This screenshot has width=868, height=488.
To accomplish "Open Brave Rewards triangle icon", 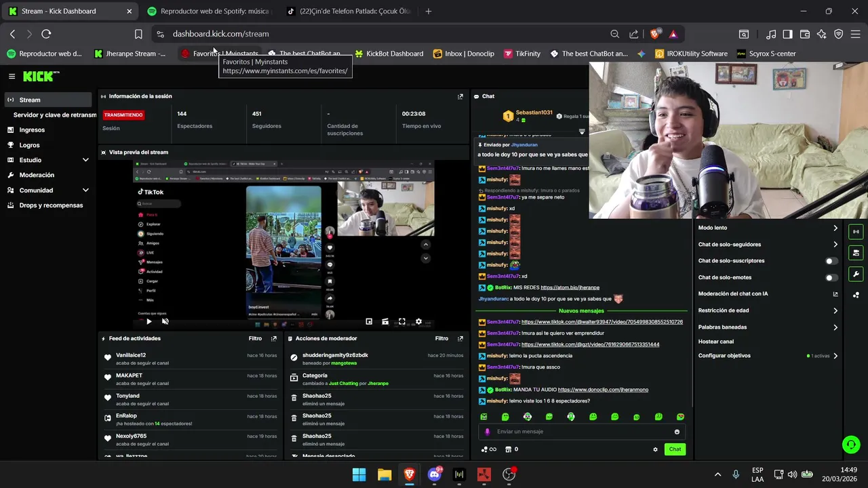I will point(673,34).
